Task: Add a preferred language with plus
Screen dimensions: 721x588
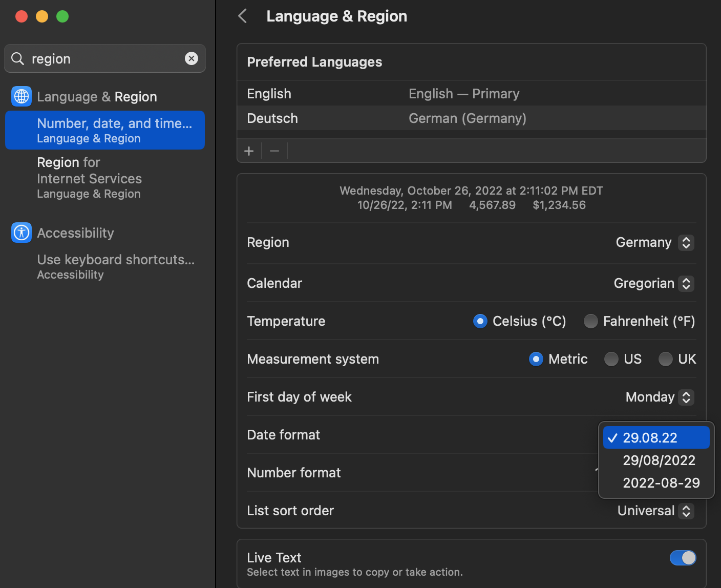Action: [249, 151]
